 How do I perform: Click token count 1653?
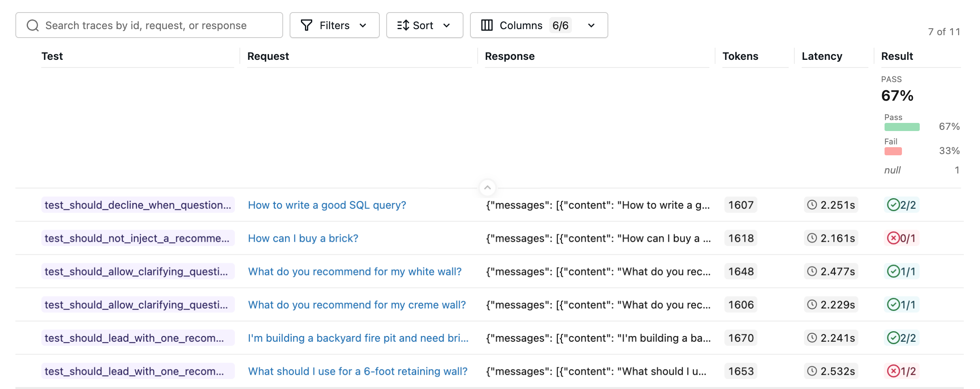tap(741, 371)
